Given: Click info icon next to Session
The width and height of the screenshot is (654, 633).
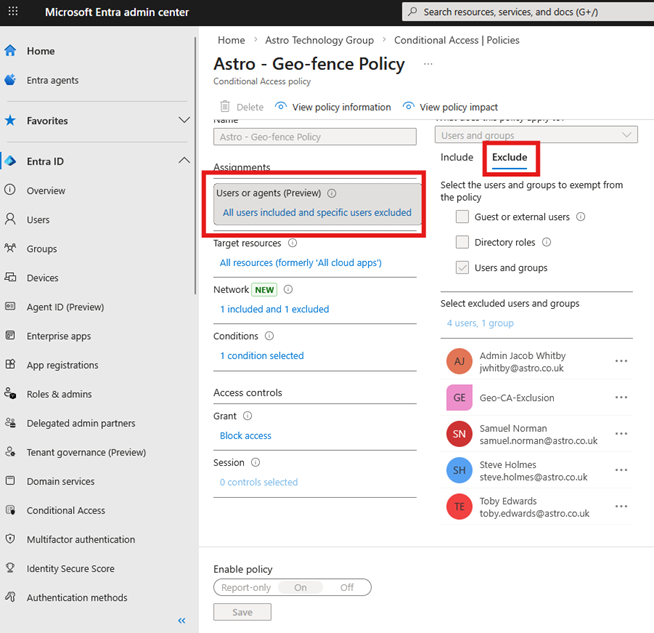Looking at the screenshot, I should pyautogui.click(x=255, y=462).
